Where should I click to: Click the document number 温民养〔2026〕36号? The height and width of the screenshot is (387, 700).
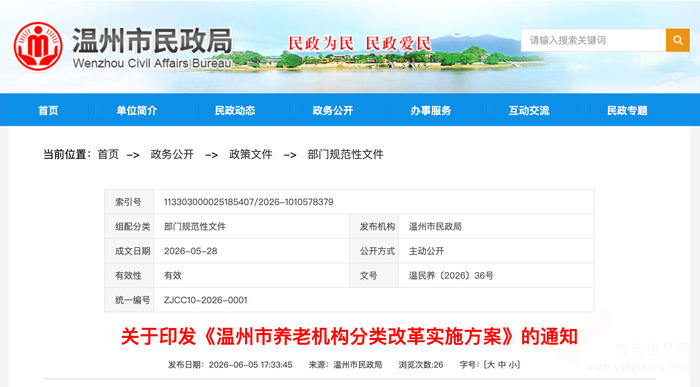pos(451,275)
